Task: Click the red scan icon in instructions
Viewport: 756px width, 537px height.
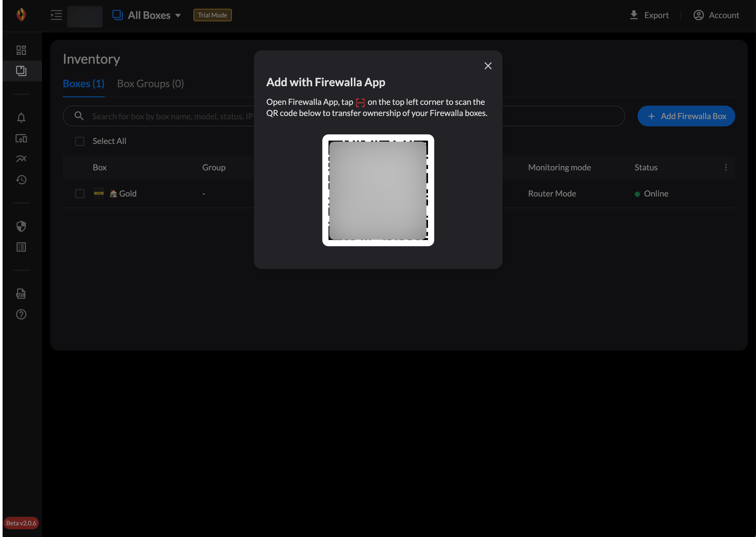Action: pos(360,103)
